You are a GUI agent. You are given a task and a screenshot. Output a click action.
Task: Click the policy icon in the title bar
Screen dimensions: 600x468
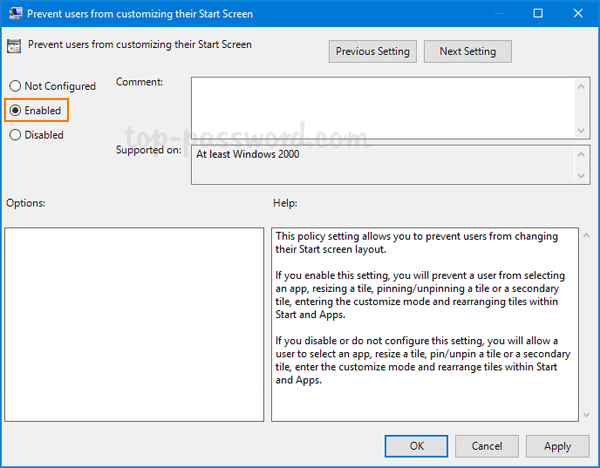[13, 14]
